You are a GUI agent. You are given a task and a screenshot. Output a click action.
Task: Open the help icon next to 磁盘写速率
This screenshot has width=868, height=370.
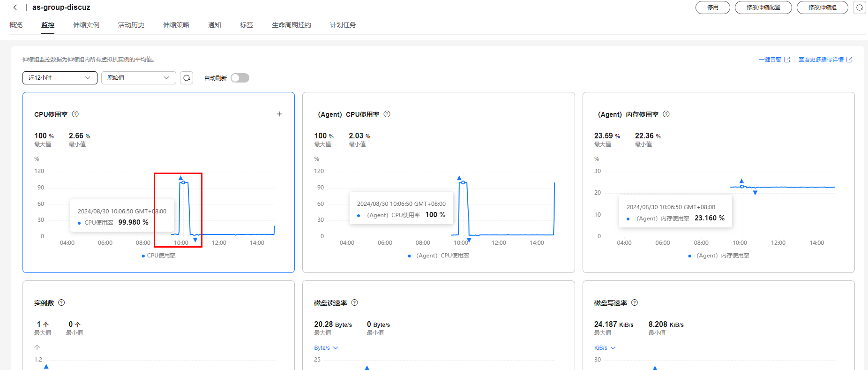635,302
